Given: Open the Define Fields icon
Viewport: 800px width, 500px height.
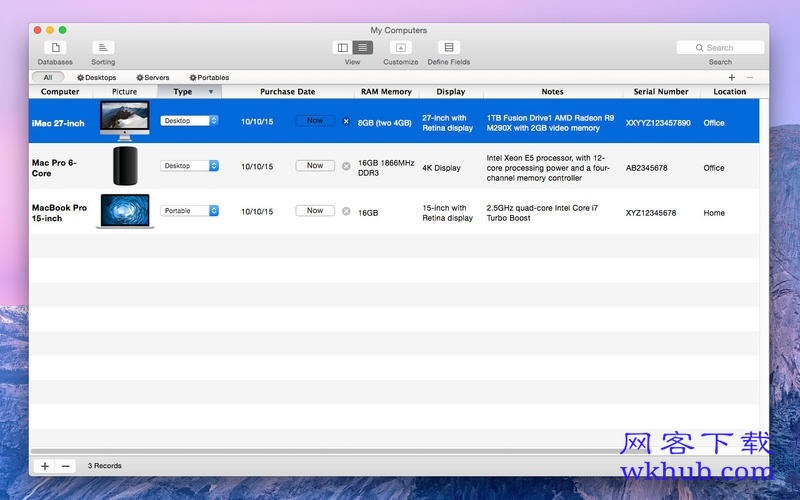Looking at the screenshot, I should 449,47.
